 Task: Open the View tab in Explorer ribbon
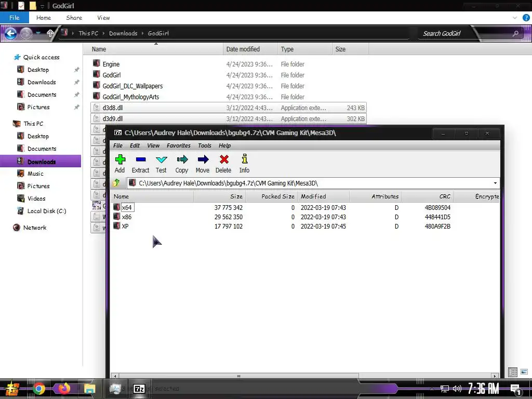click(103, 18)
